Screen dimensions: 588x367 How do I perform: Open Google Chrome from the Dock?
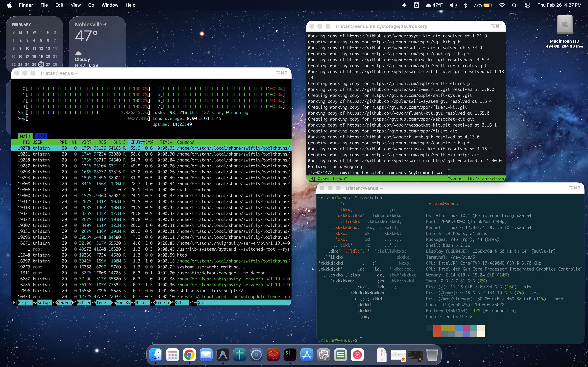(189, 355)
